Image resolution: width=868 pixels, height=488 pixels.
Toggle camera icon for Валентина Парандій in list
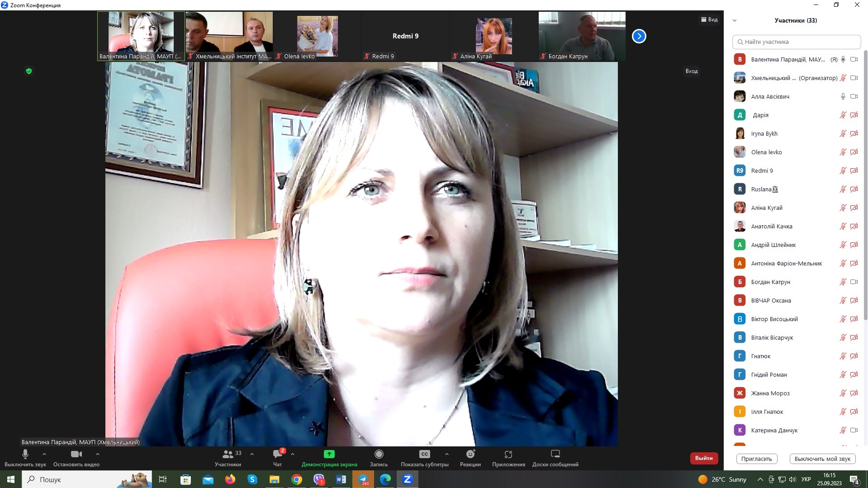854,59
